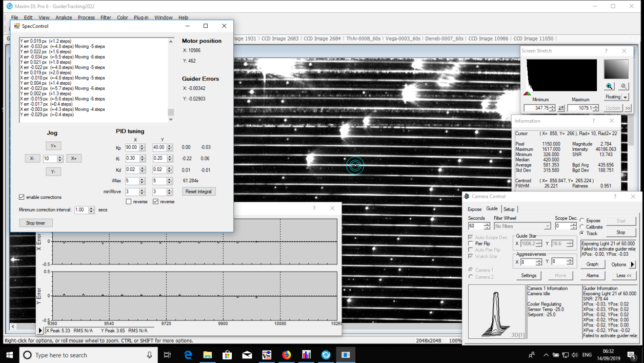
Task: Click the double-arrow expand button beside Update
Action: [x=628, y=108]
